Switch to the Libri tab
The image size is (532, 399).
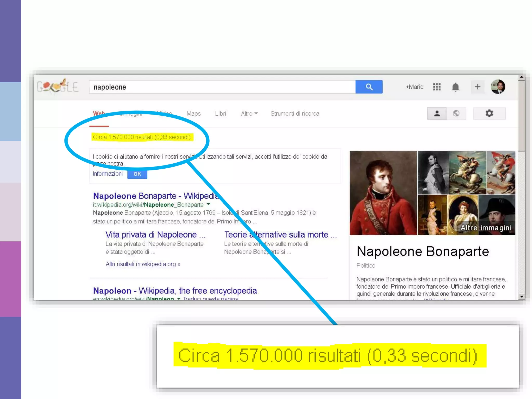pyautogui.click(x=221, y=114)
